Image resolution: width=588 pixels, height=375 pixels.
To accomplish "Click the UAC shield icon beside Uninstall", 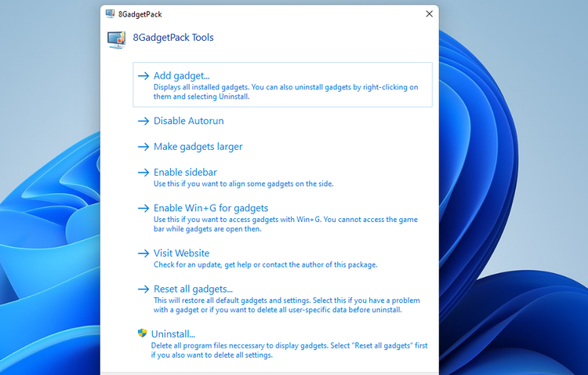I will coord(142,333).
